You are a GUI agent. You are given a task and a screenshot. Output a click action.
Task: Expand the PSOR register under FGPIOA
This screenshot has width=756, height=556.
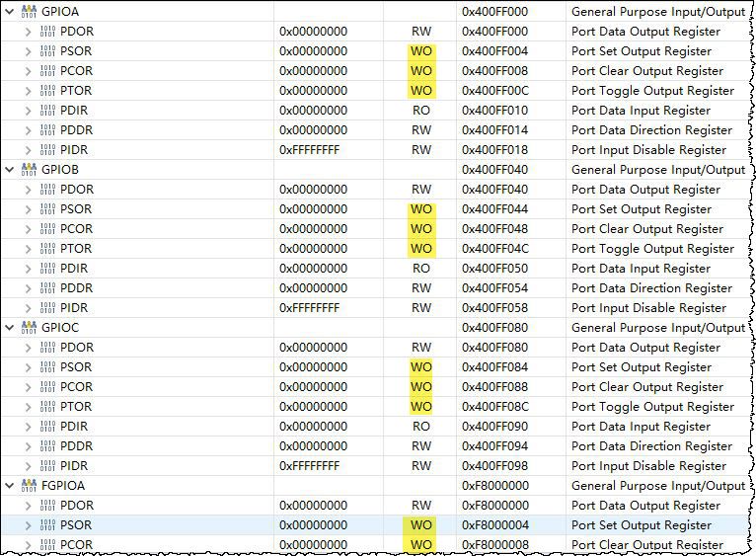click(28, 525)
